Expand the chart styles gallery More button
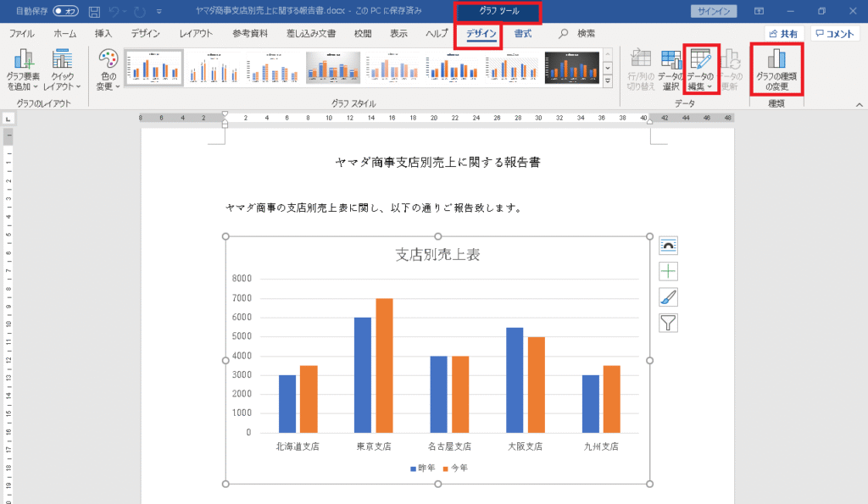The width and height of the screenshot is (868, 504). pos(608,80)
